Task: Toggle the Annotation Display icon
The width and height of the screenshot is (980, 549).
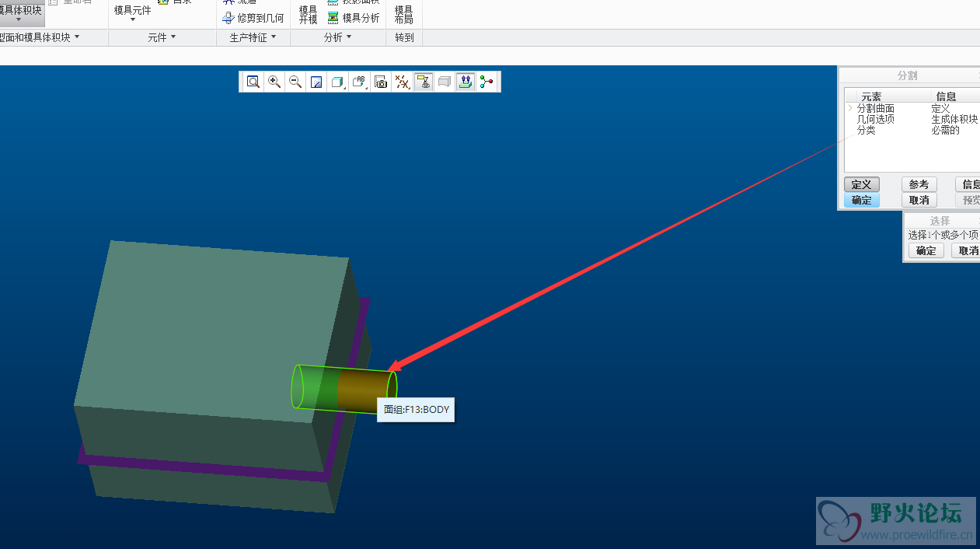Action: 424,82
